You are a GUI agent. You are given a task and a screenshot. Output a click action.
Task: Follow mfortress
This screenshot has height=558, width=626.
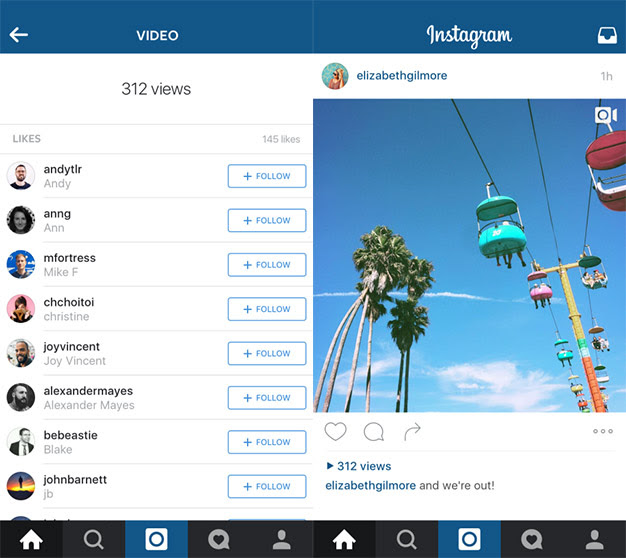[x=267, y=265]
